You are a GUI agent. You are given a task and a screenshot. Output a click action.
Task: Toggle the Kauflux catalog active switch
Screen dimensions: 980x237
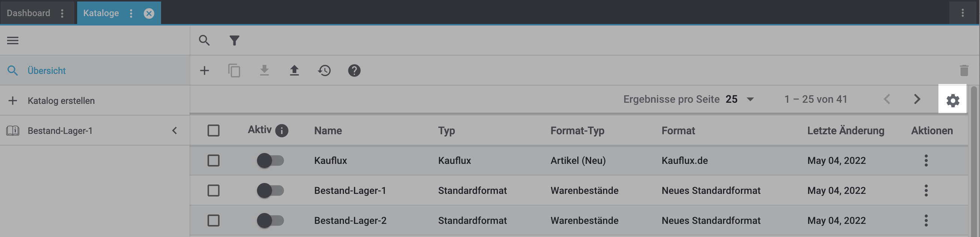(270, 160)
